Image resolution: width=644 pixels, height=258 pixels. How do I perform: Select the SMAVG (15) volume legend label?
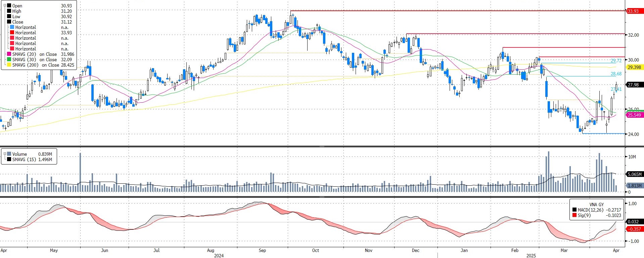[x=24, y=159]
